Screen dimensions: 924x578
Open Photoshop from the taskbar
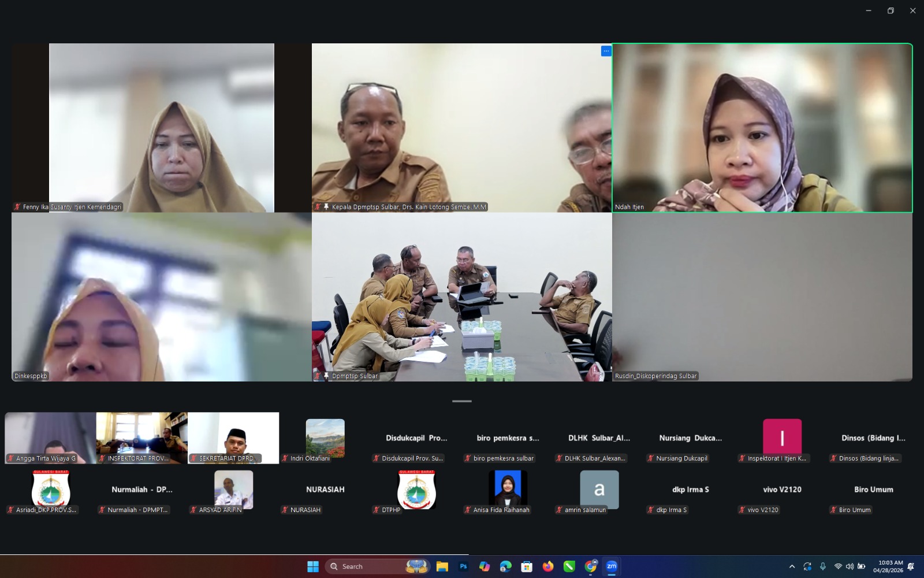click(463, 566)
